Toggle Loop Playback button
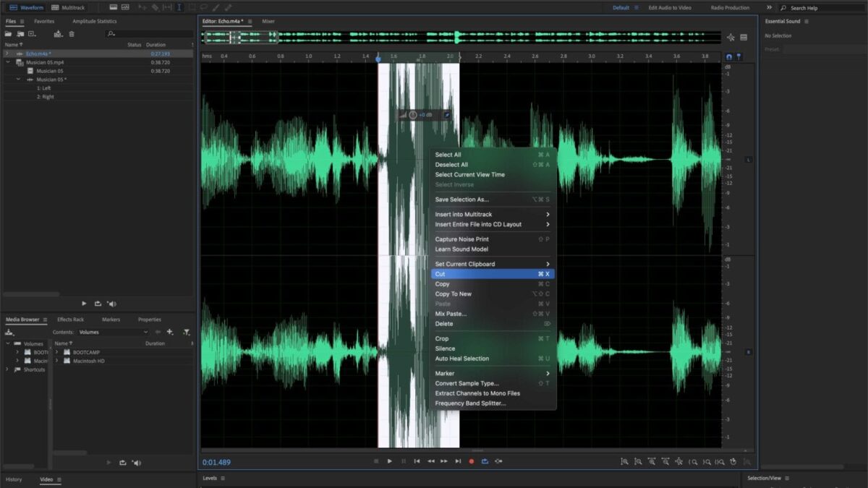 [485, 461]
